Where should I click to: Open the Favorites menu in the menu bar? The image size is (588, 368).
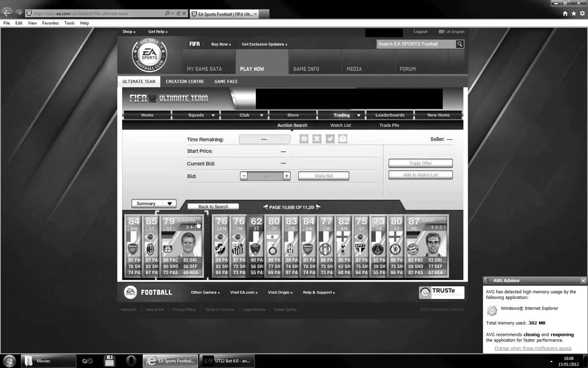[50, 23]
